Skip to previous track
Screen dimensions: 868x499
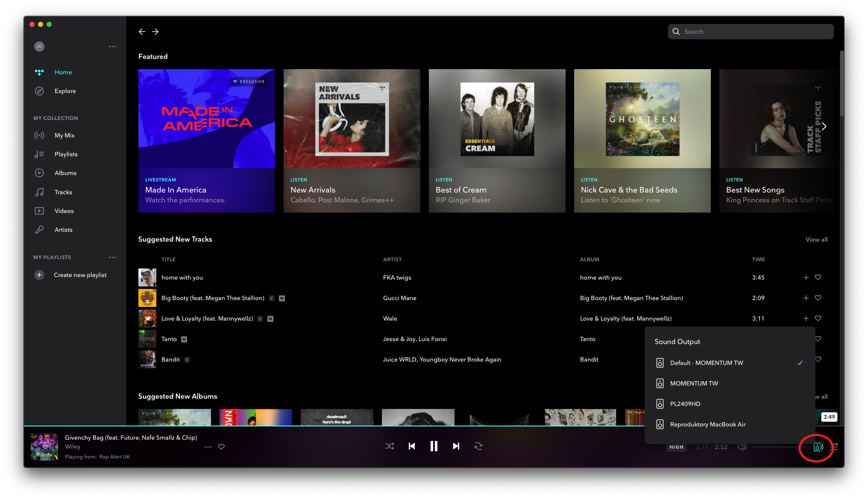(412, 446)
